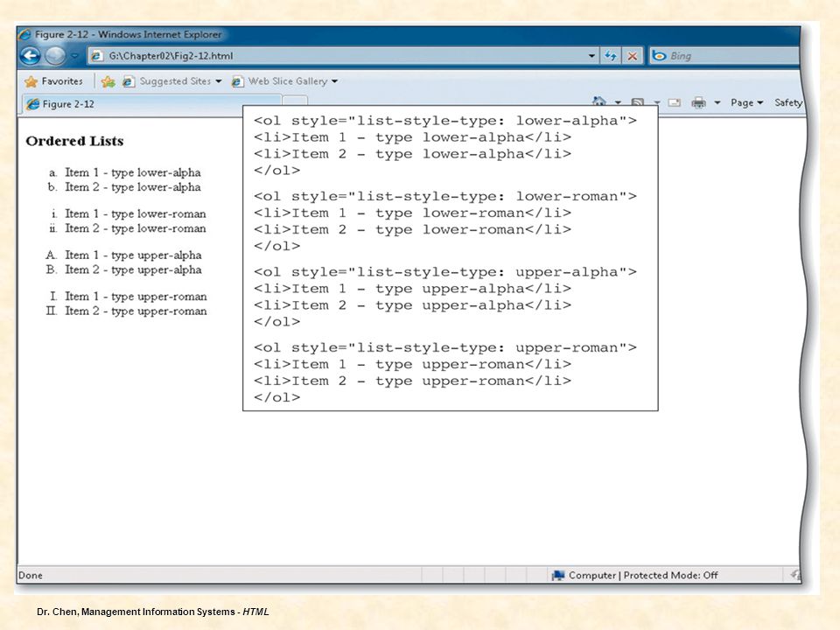The height and width of the screenshot is (630, 840).
Task: Click the Print toolbar icon
Action: click(698, 102)
